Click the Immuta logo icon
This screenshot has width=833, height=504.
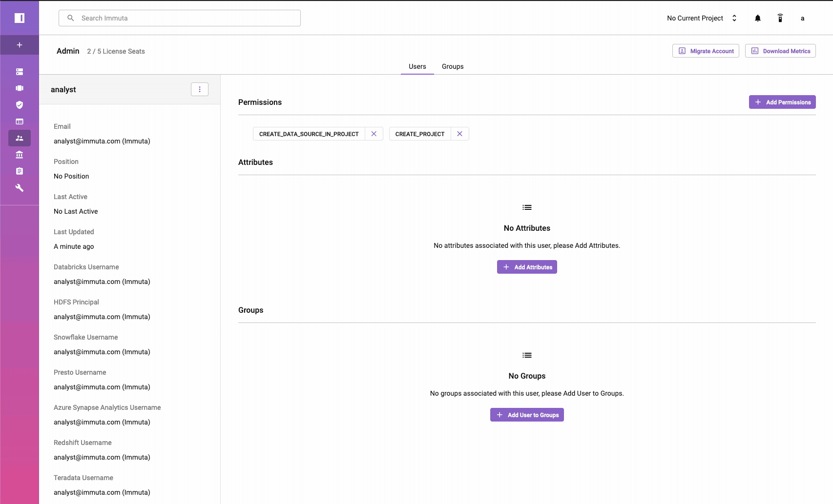(x=20, y=18)
